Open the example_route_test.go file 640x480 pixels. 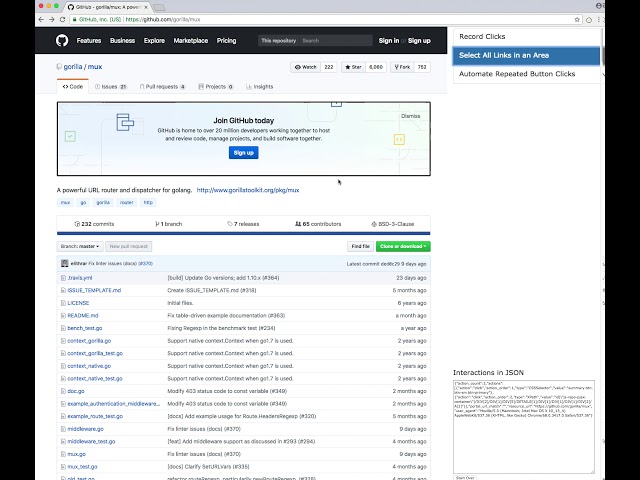95,416
